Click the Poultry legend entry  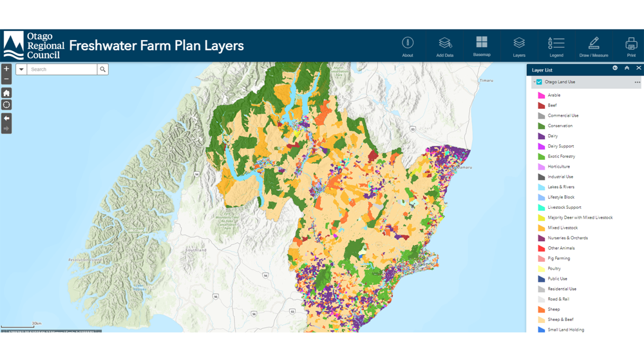[554, 268]
